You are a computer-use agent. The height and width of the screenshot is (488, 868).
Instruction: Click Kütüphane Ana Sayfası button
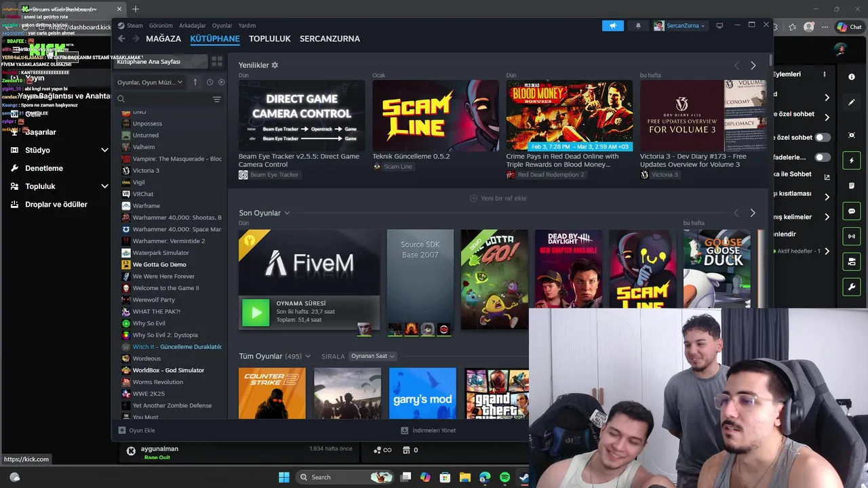(160, 62)
